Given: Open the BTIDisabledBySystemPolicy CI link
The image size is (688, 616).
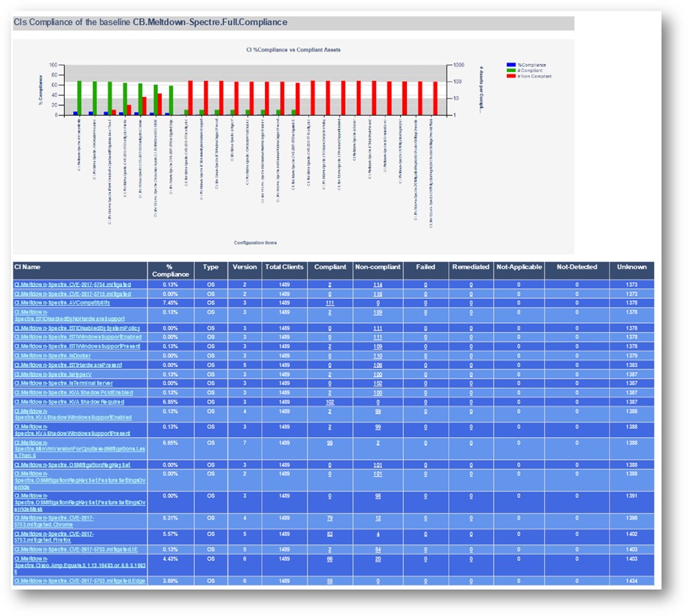Looking at the screenshot, I should (x=77, y=328).
